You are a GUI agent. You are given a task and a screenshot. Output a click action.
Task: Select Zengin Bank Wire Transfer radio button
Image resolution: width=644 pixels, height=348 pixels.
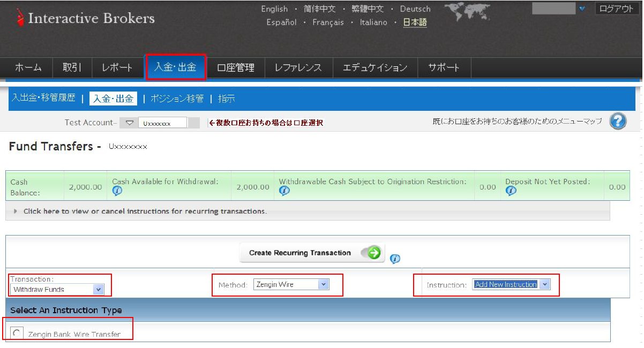[17, 334]
